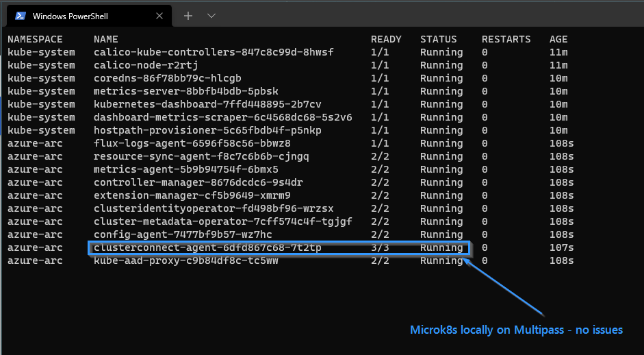This screenshot has height=355, width=644.
Task: Click the 11m age of calico-node-r2rtj
Action: [558, 65]
